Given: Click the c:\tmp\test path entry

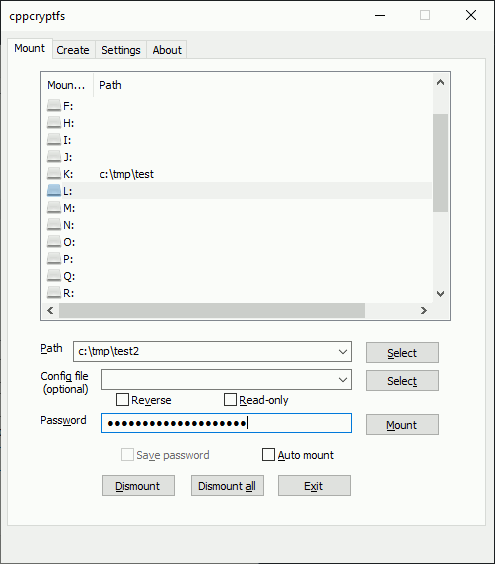Looking at the screenshot, I should coord(127,174).
